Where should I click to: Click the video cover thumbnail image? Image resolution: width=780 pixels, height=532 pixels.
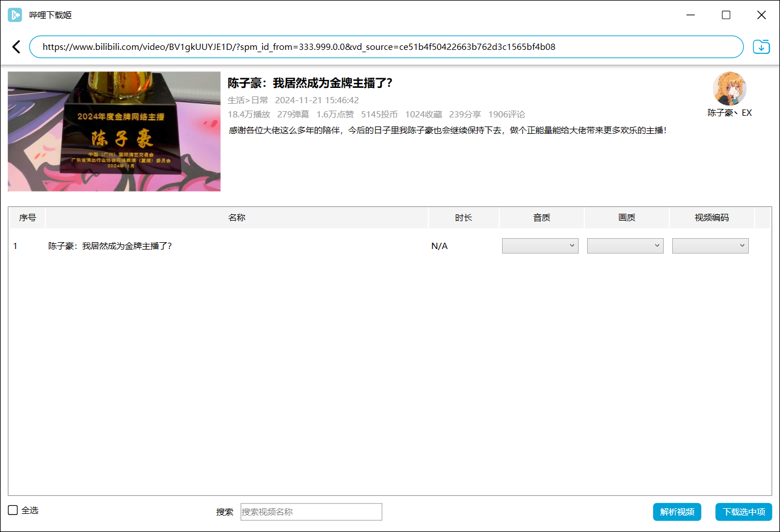click(x=113, y=131)
